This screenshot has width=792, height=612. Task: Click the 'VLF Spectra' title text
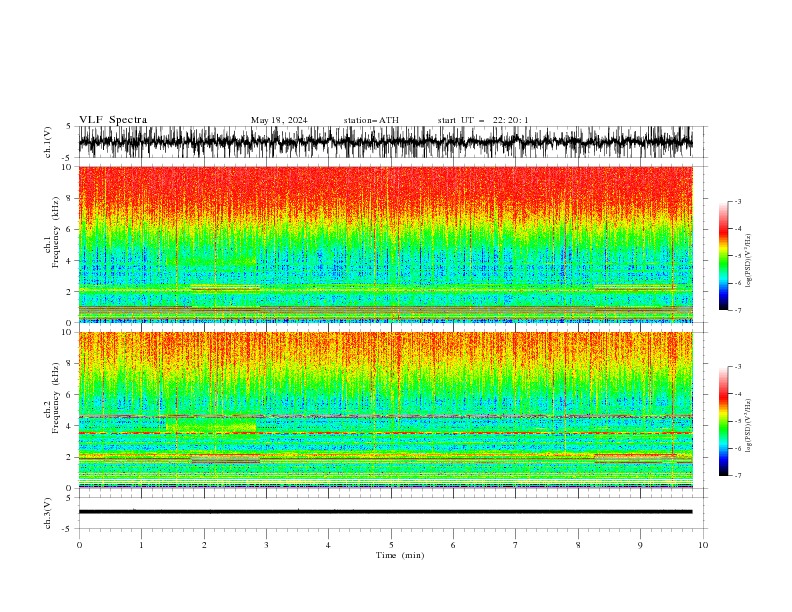[x=113, y=120]
